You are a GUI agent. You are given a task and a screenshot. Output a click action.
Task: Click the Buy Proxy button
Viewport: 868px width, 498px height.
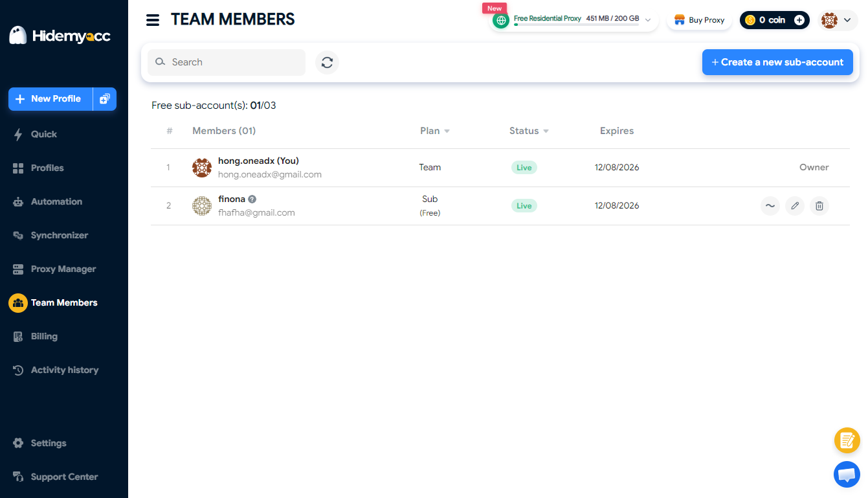pyautogui.click(x=699, y=20)
